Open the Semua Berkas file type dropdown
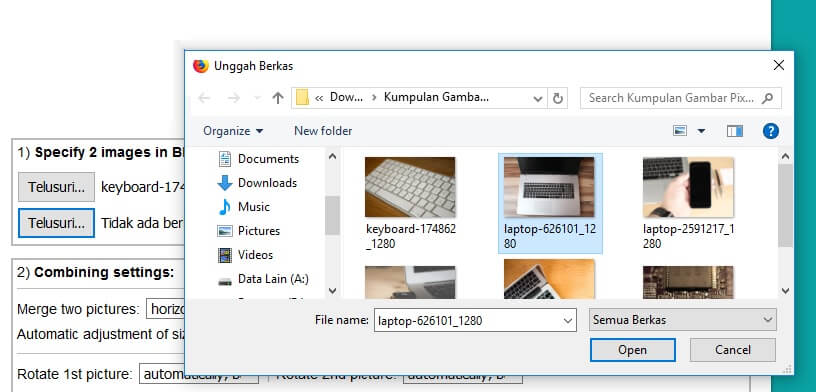This screenshot has width=816, height=392. tap(683, 320)
